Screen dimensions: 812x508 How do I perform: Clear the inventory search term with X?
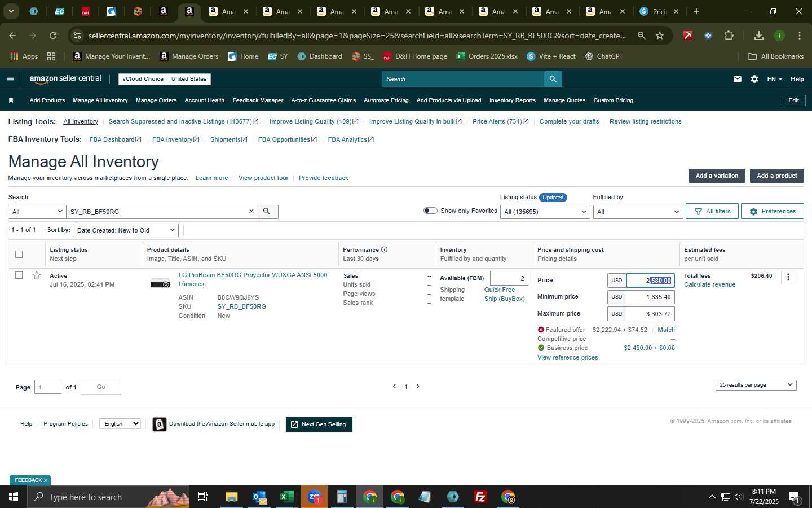pyautogui.click(x=251, y=211)
